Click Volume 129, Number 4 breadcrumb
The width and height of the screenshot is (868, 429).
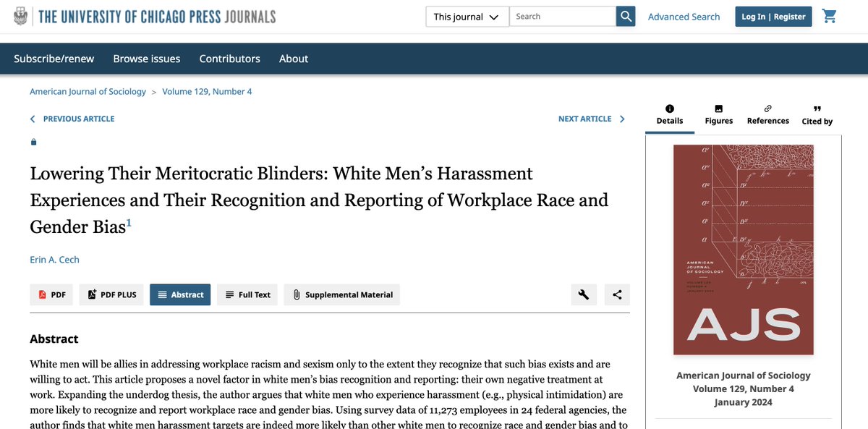tap(207, 92)
